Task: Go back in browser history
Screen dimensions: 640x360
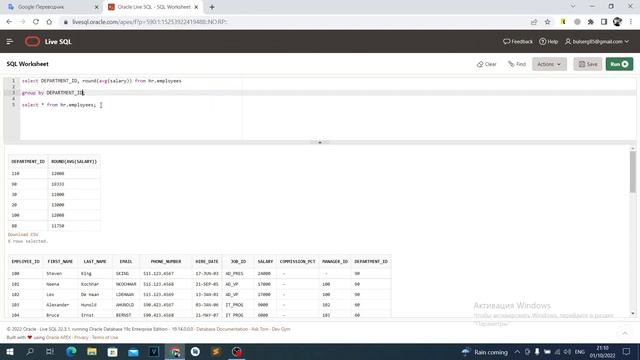Action: (x=9, y=22)
